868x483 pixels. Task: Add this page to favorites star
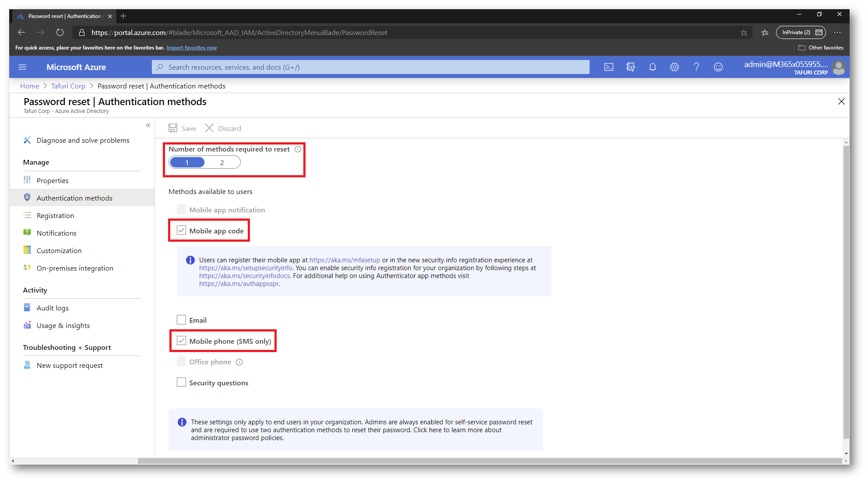(x=744, y=32)
